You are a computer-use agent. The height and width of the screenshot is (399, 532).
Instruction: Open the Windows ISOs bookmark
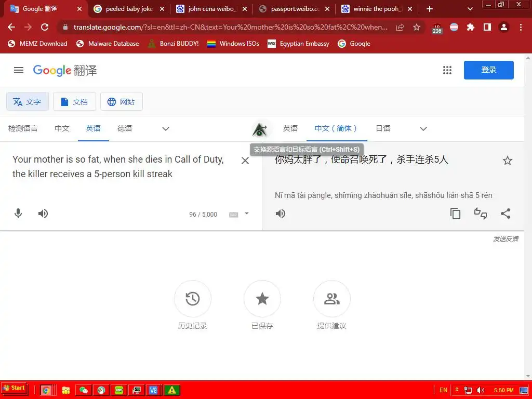point(233,44)
